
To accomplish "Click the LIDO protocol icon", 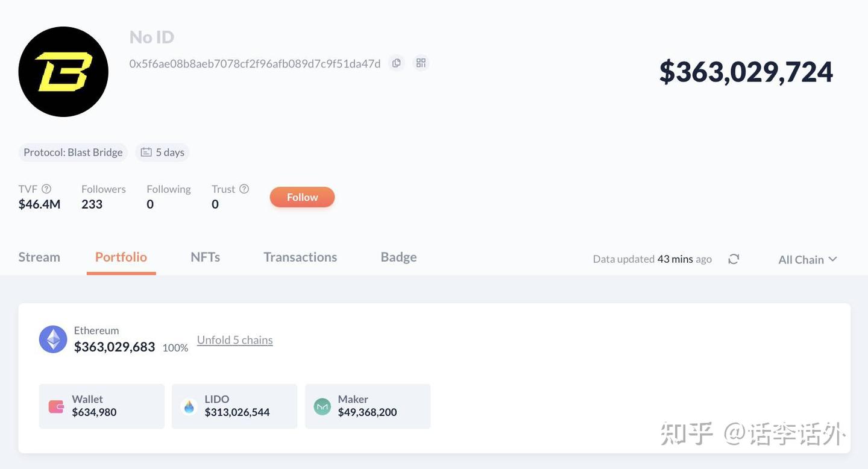I will [x=189, y=406].
